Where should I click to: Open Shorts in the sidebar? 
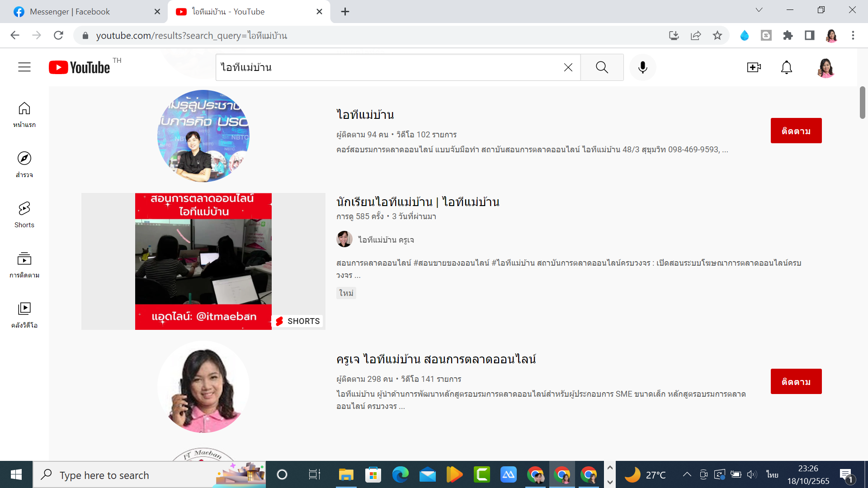click(x=24, y=214)
